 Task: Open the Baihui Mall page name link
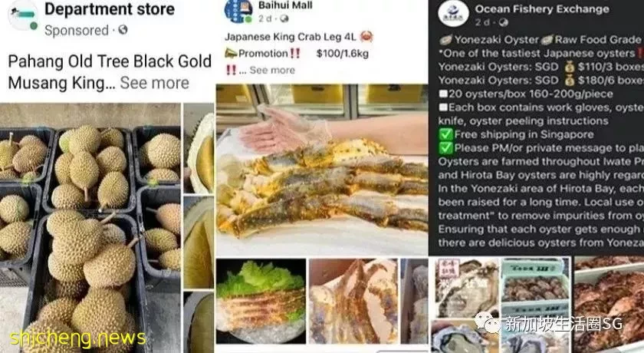[285, 5]
